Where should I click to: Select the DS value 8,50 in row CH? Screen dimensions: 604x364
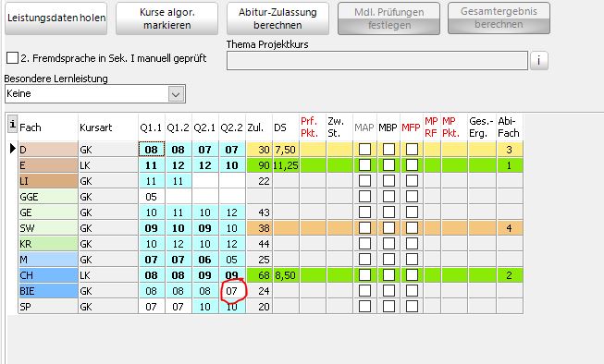click(286, 275)
